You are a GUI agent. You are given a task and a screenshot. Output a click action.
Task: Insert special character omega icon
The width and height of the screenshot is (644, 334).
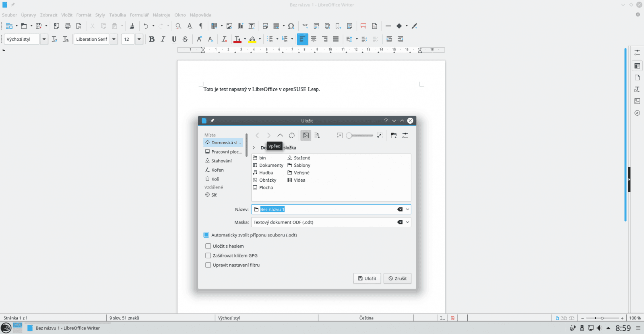click(291, 26)
